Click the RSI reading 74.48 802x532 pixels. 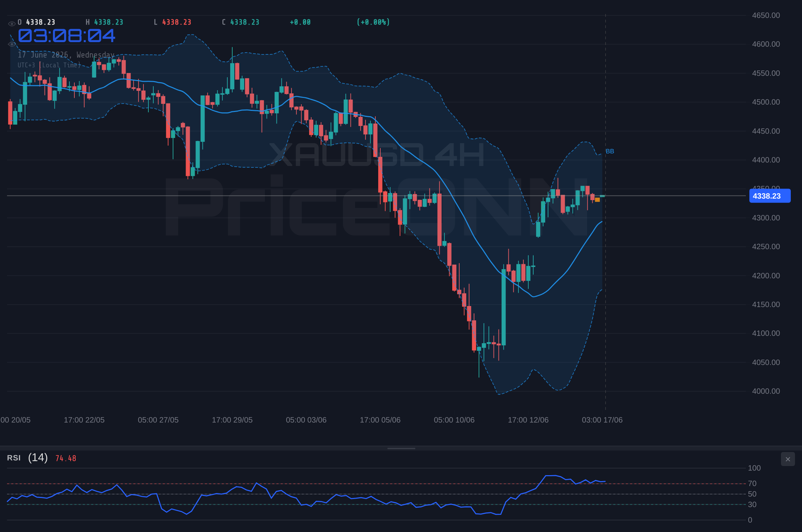pyautogui.click(x=66, y=458)
